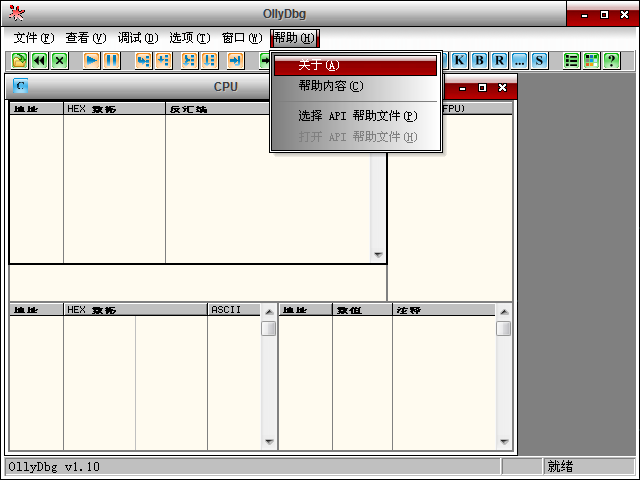The image size is (640, 480).
Task: Minimize the CPU child window
Action: (x=462, y=87)
